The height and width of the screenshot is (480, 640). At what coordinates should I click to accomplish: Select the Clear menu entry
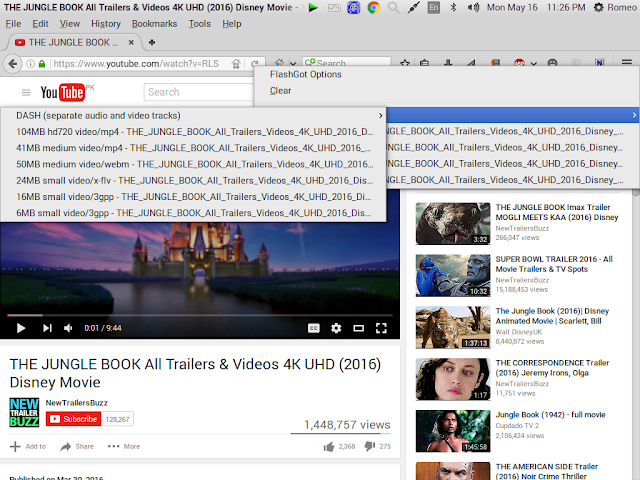[x=280, y=91]
